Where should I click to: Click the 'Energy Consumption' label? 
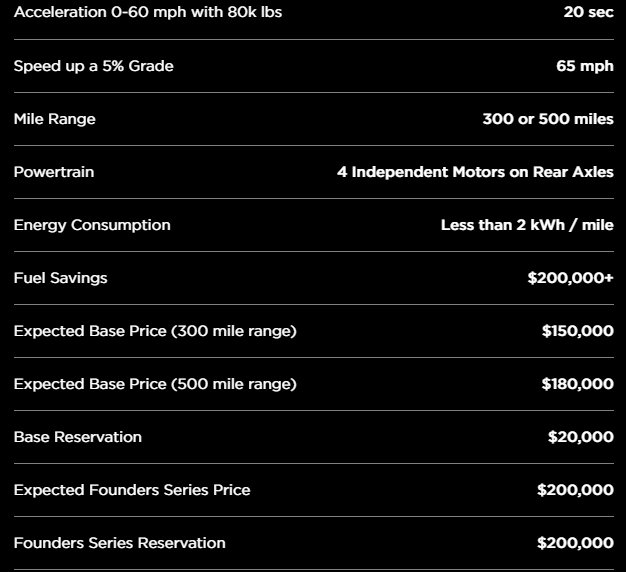[x=92, y=226]
